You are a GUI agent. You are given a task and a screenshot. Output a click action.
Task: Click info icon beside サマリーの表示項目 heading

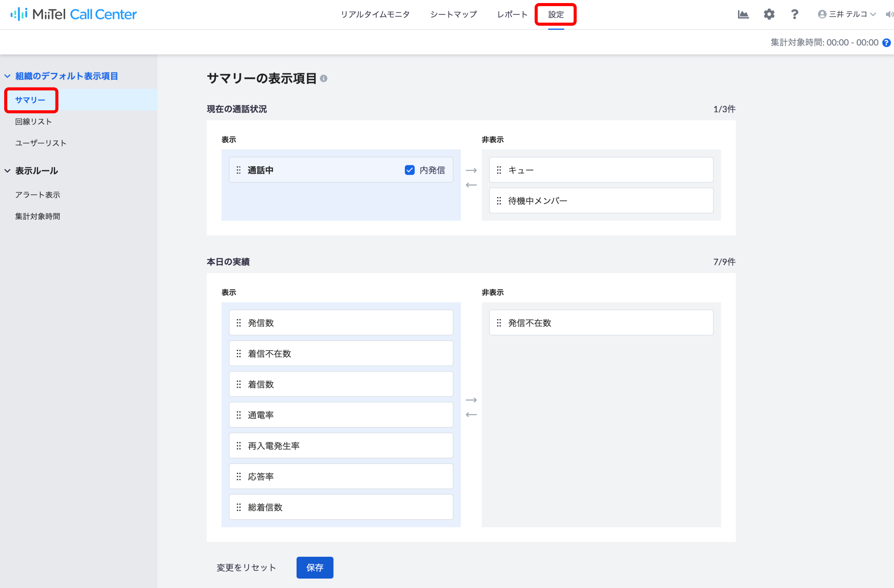tap(323, 79)
